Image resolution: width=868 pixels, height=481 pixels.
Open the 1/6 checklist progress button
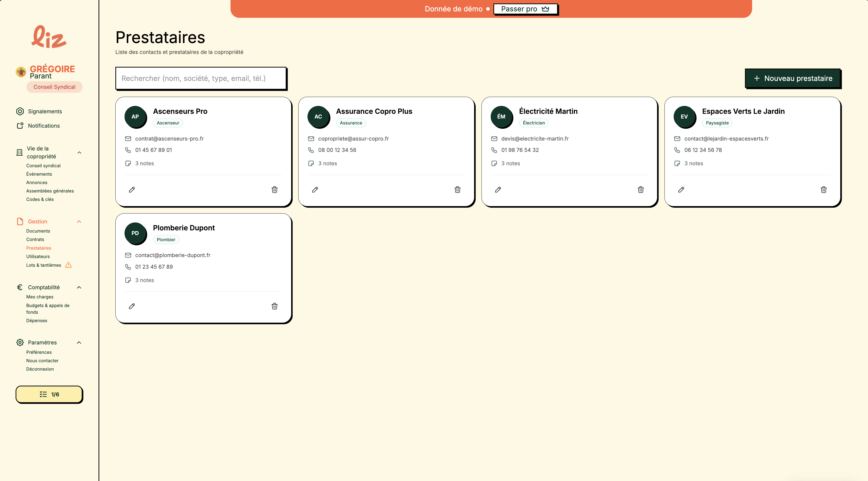(x=49, y=394)
